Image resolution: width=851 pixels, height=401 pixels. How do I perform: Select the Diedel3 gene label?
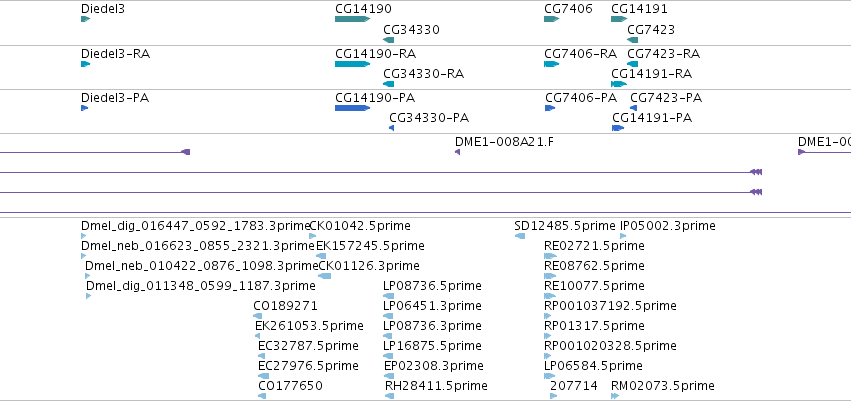103,9
